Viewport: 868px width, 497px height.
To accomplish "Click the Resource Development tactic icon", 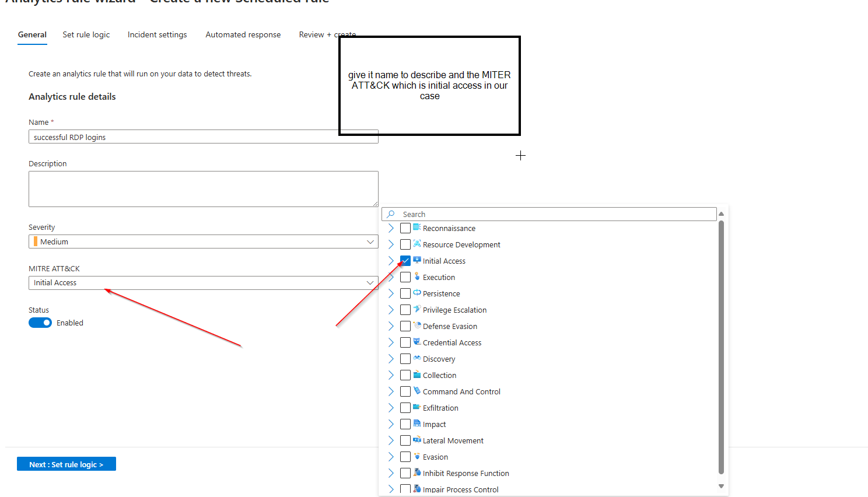I will (417, 244).
